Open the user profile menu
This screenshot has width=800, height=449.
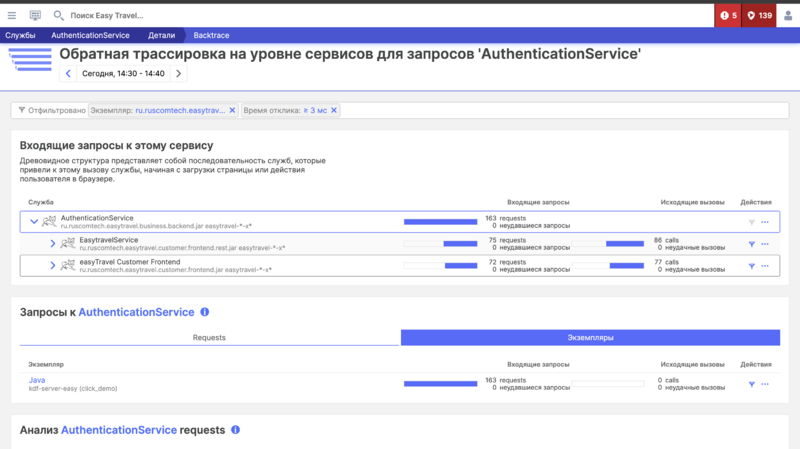pyautogui.click(x=788, y=15)
